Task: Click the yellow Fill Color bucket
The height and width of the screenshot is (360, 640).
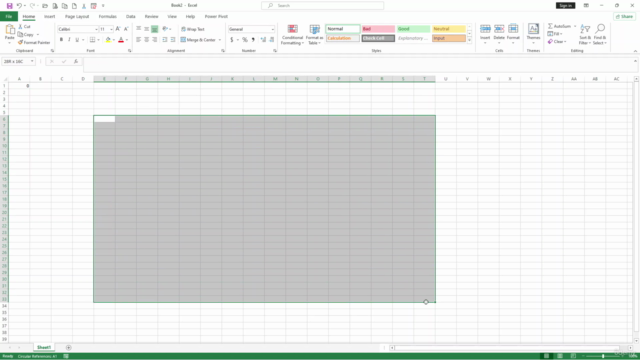Action: (x=108, y=40)
